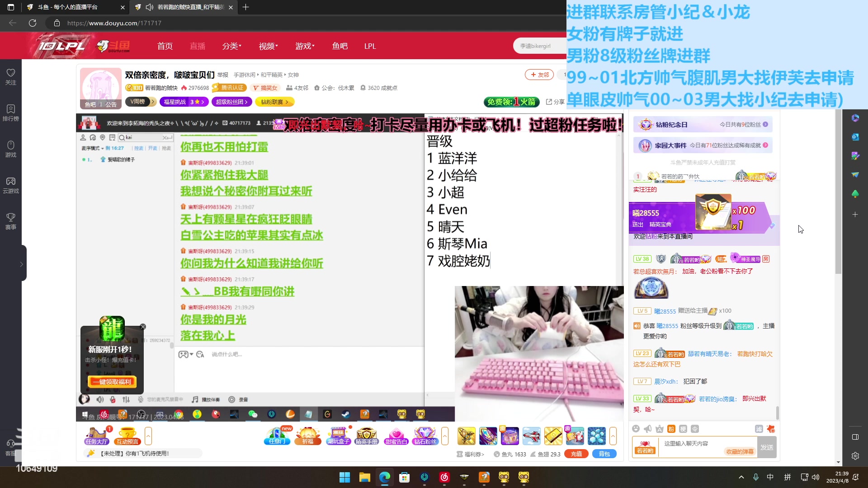Open the 任意门 activity icon
Screen dimensions: 868x488
coord(277,435)
